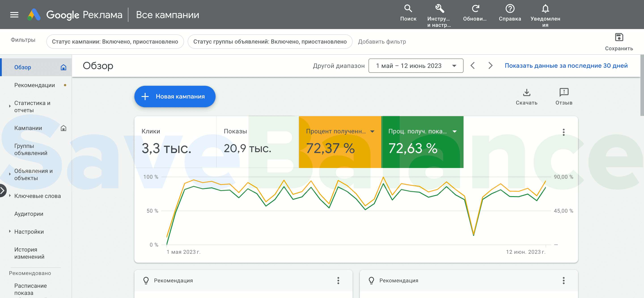
Task: Click Добавить фильтр
Action: (x=382, y=42)
